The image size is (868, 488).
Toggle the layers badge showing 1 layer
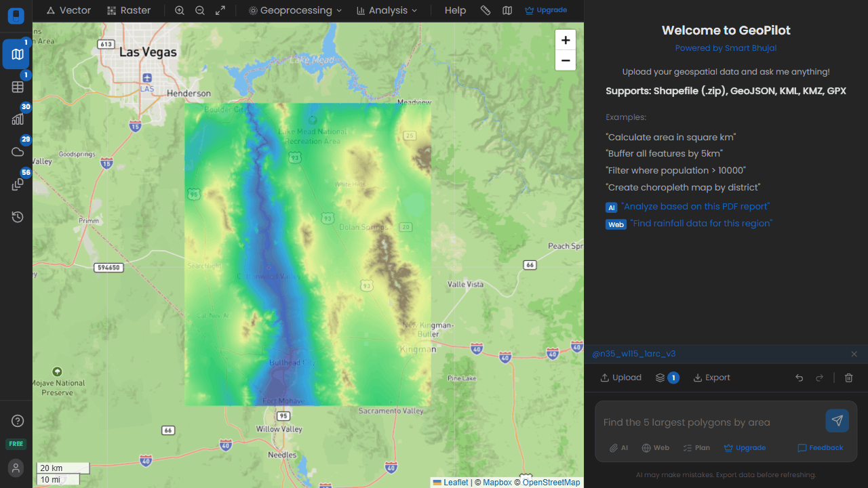point(667,378)
